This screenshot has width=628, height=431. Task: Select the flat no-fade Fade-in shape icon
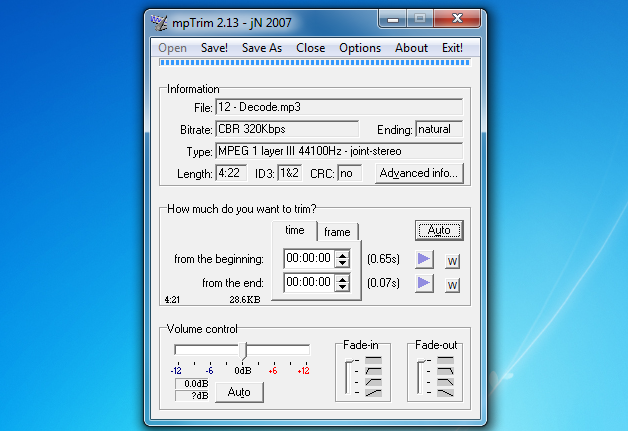click(x=373, y=360)
